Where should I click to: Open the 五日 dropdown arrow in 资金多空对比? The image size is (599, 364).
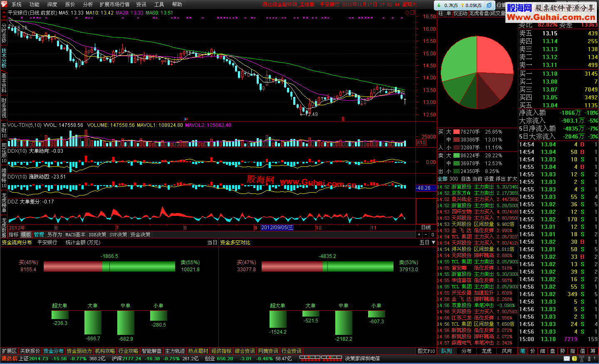click(x=433, y=242)
